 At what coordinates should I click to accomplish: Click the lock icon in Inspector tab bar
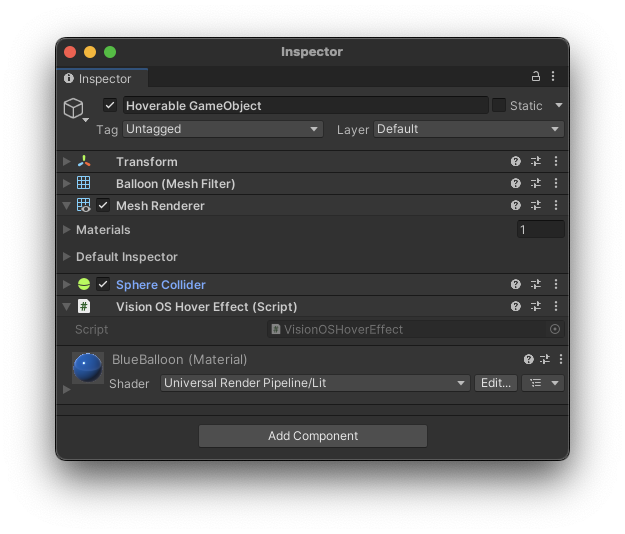click(x=536, y=77)
